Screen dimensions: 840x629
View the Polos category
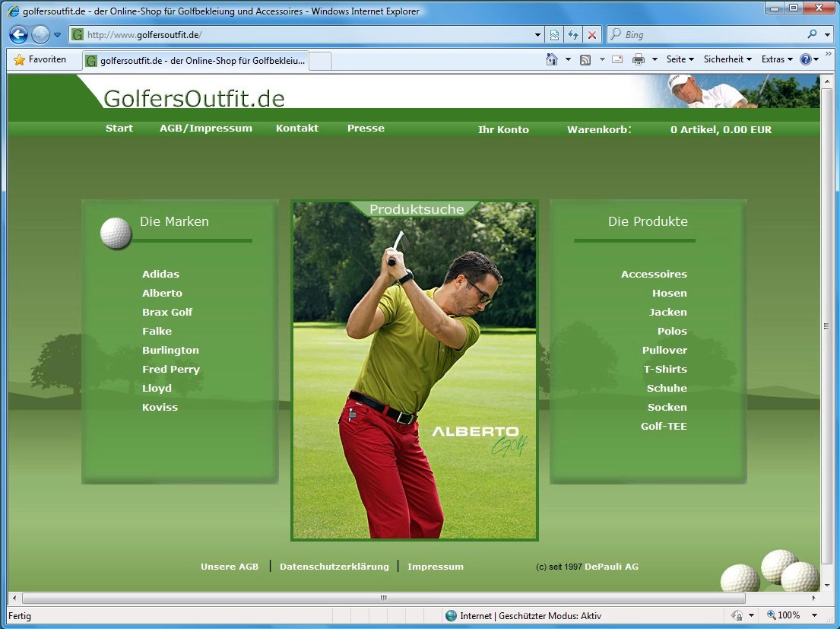click(672, 331)
